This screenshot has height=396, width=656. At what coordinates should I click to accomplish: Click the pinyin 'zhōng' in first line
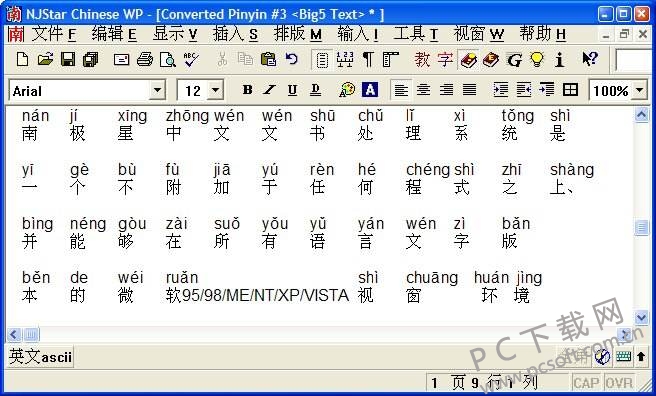tap(187, 115)
